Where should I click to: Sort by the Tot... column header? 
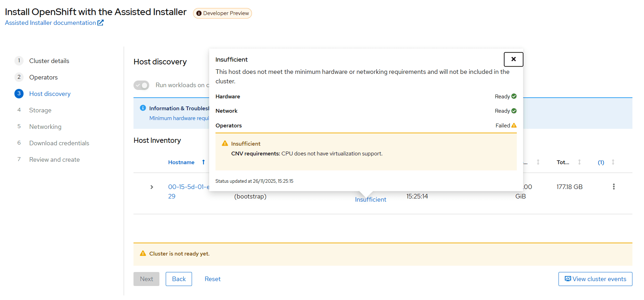(x=563, y=162)
